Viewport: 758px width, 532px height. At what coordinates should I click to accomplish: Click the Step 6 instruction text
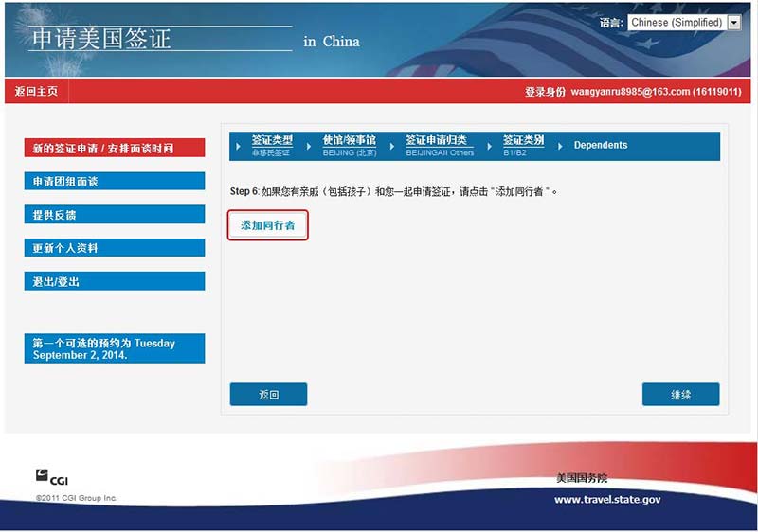pos(393,191)
